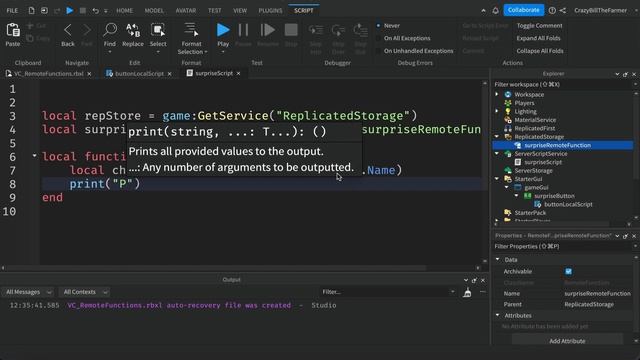This screenshot has height=360, width=640.
Task: Open the help question mark icon
Action: coord(552,11)
